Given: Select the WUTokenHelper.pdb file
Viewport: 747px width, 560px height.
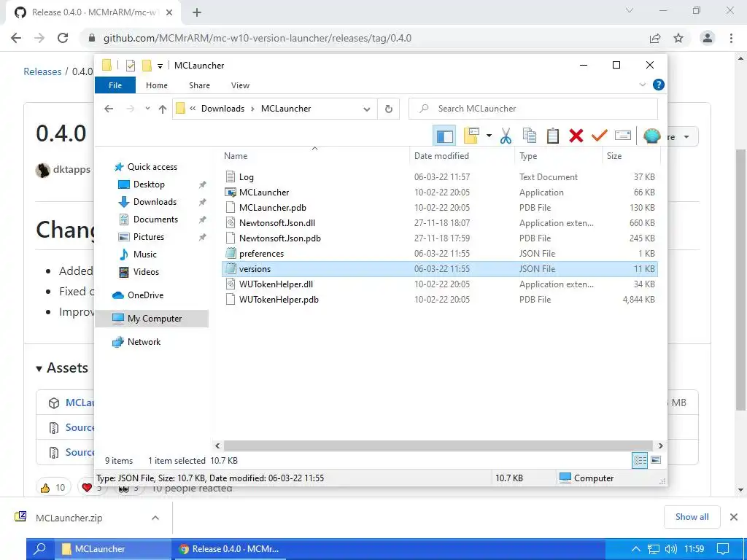Looking at the screenshot, I should tap(440, 300).
